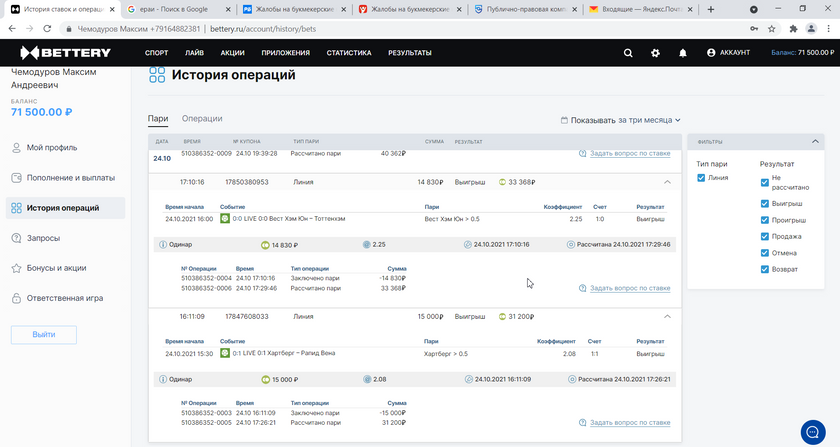Click the browser back arrow
Viewport: 840px width, 447px height.
[12, 29]
